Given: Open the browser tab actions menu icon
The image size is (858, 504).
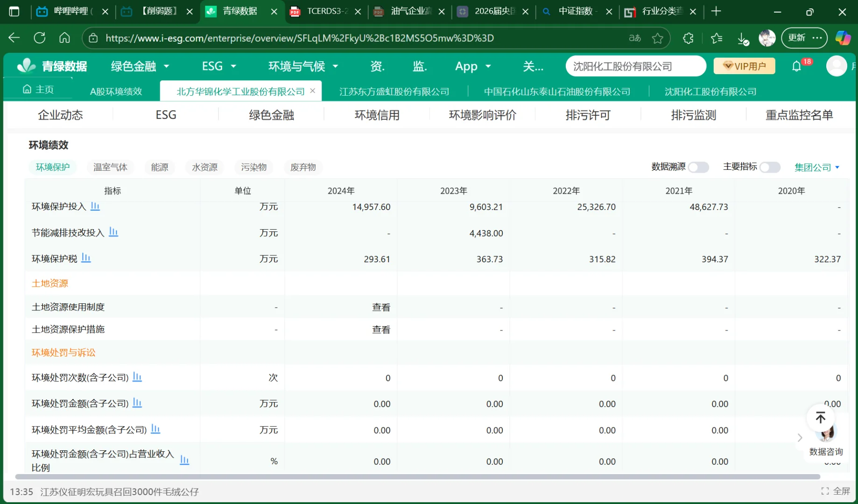Looking at the screenshot, I should click(14, 12).
